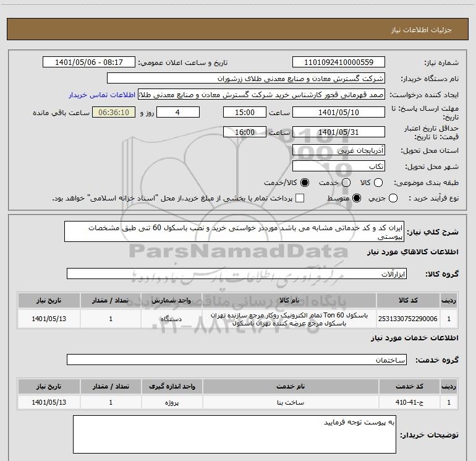Click the request creator name field
This screenshot has height=461, width=476.
261,95
